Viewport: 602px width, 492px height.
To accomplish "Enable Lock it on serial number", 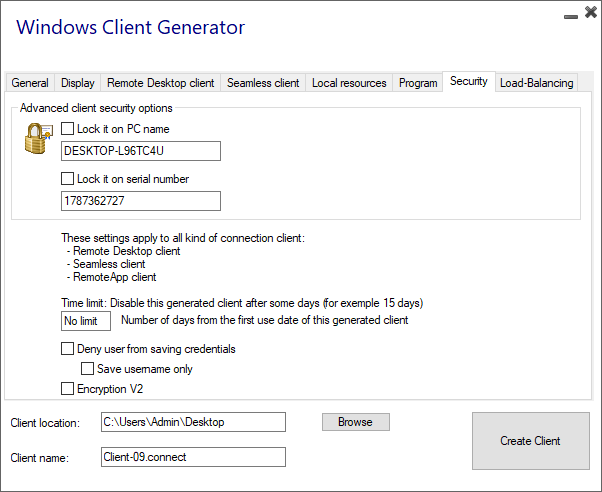I will [68, 179].
